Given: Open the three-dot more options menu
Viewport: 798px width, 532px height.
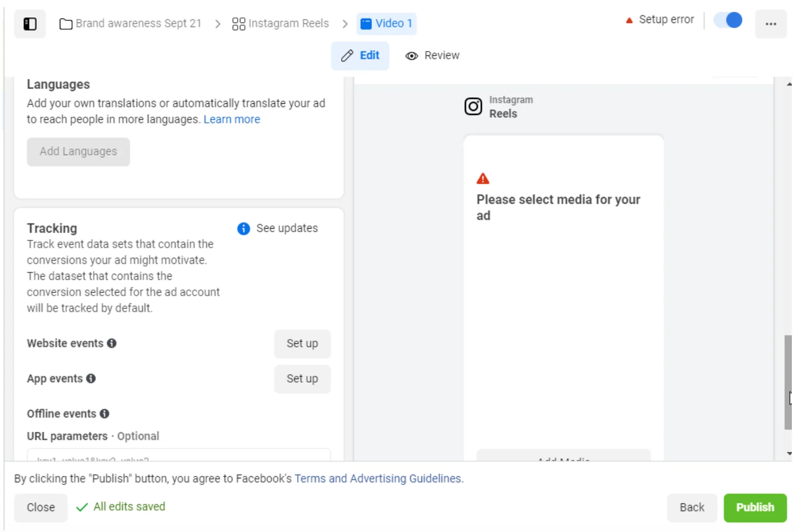Looking at the screenshot, I should click(x=771, y=24).
